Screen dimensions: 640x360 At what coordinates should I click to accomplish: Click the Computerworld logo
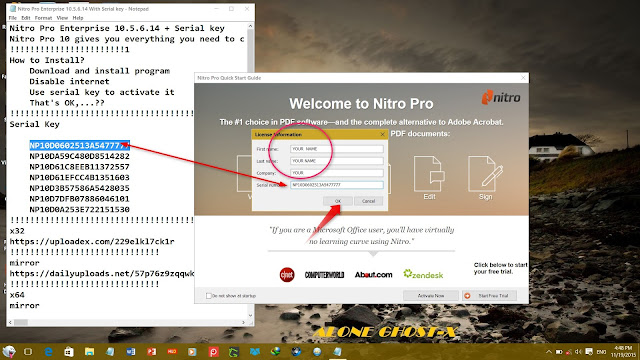[324, 275]
